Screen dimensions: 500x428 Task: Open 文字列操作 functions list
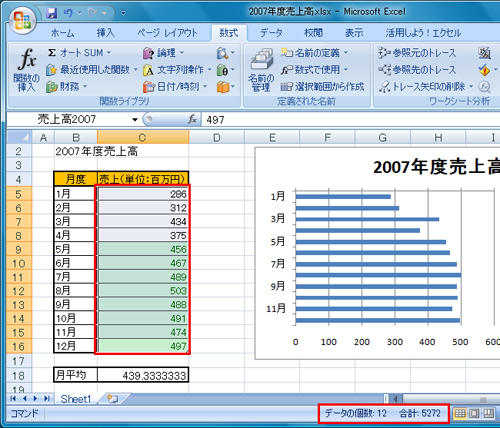coord(177,70)
